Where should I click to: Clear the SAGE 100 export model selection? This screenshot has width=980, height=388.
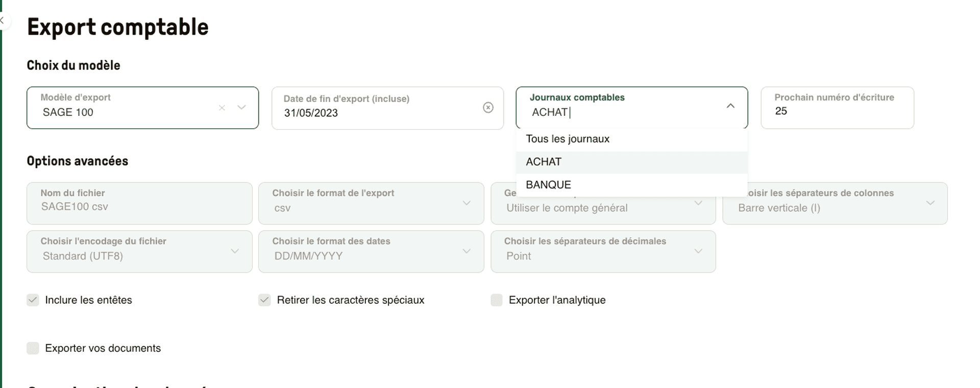pyautogui.click(x=222, y=108)
